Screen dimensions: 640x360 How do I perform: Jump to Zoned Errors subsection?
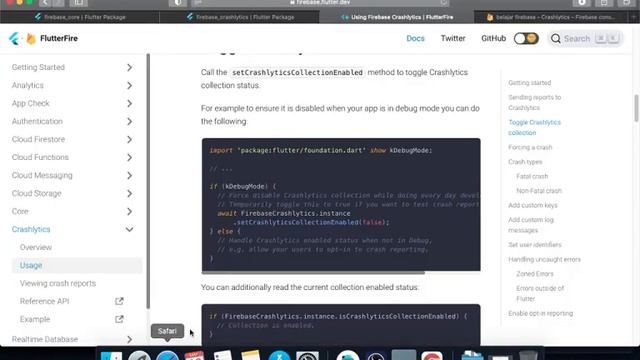535,274
